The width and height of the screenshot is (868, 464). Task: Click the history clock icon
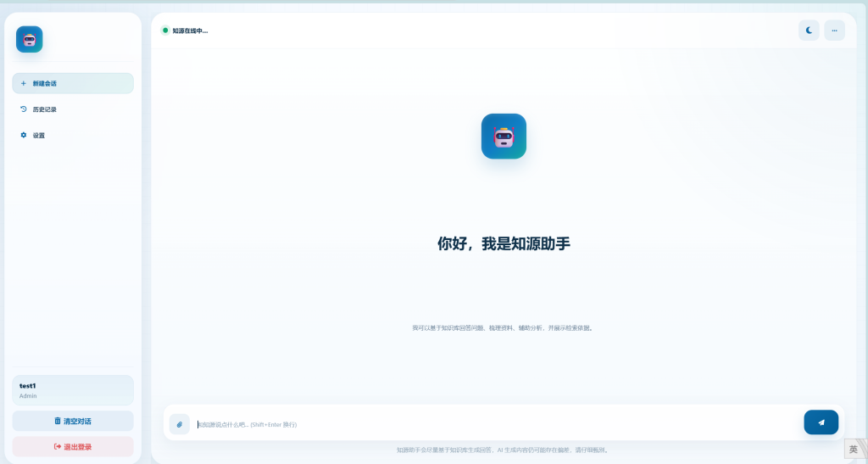[x=23, y=109]
